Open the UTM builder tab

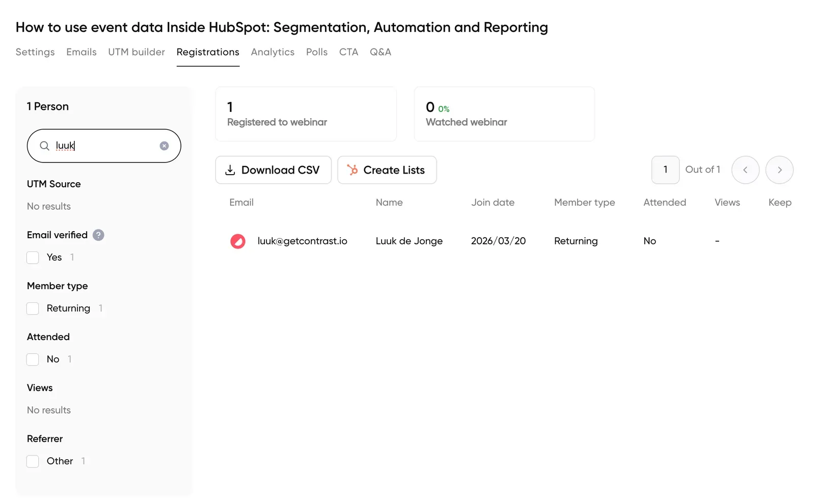137,52
